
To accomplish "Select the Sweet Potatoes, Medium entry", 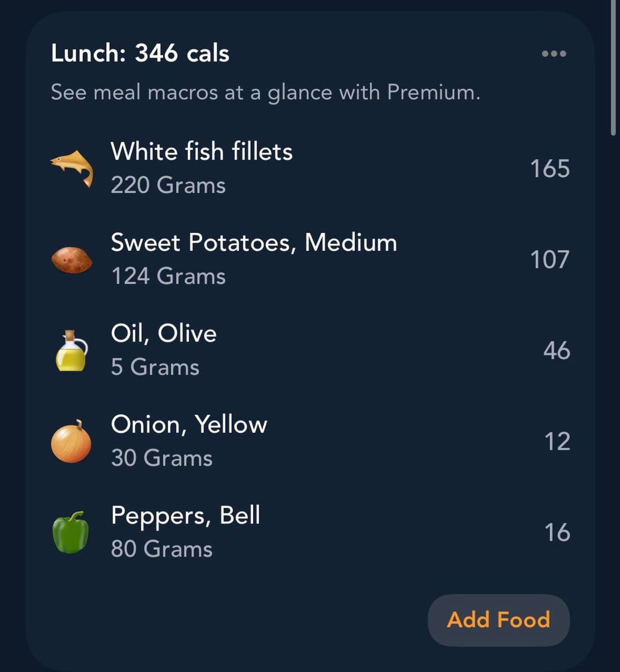I will (x=254, y=243).
